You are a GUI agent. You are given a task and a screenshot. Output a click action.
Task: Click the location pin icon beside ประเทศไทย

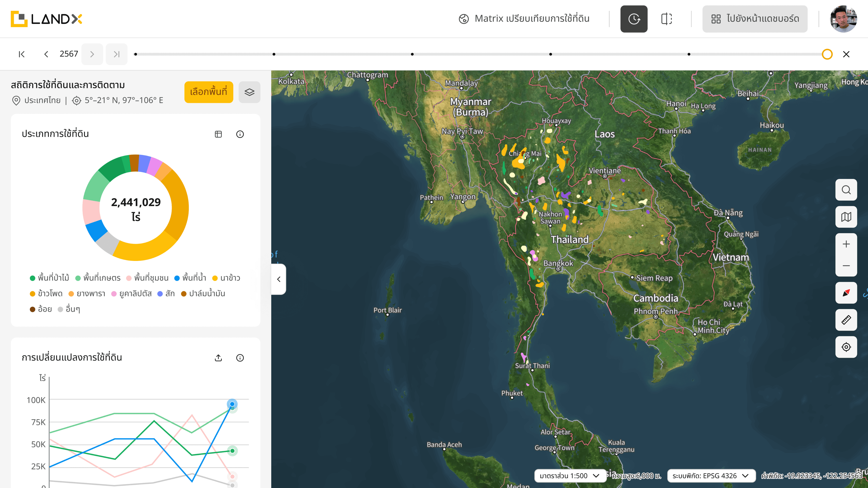pos(16,100)
